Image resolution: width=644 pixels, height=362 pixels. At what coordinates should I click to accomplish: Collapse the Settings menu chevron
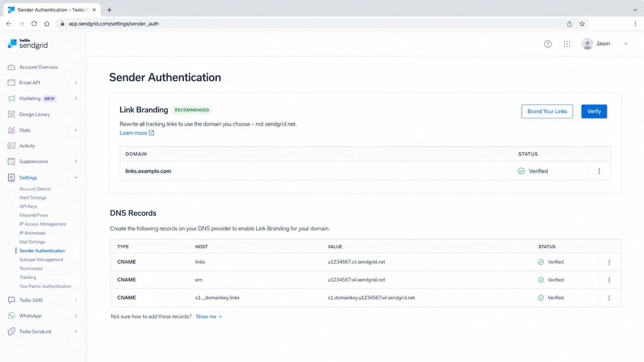[76, 178]
